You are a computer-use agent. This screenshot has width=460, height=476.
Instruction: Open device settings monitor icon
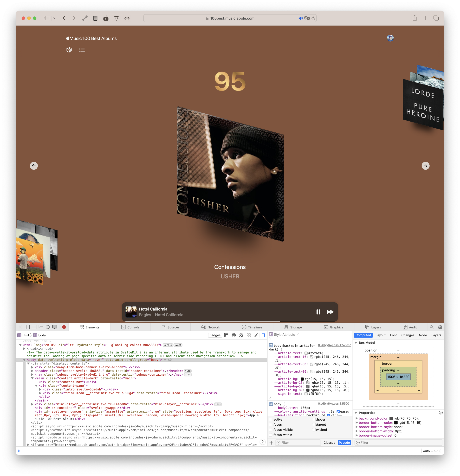55,327
